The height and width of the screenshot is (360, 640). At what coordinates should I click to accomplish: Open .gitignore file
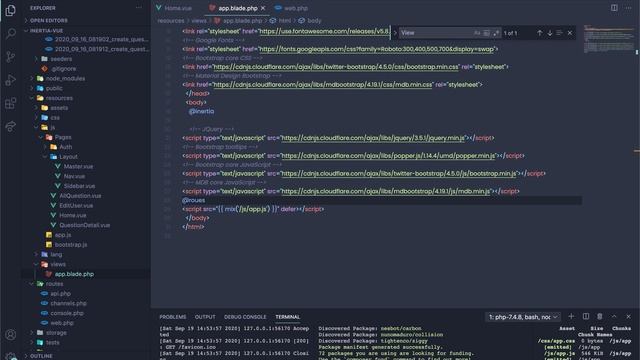click(63, 69)
